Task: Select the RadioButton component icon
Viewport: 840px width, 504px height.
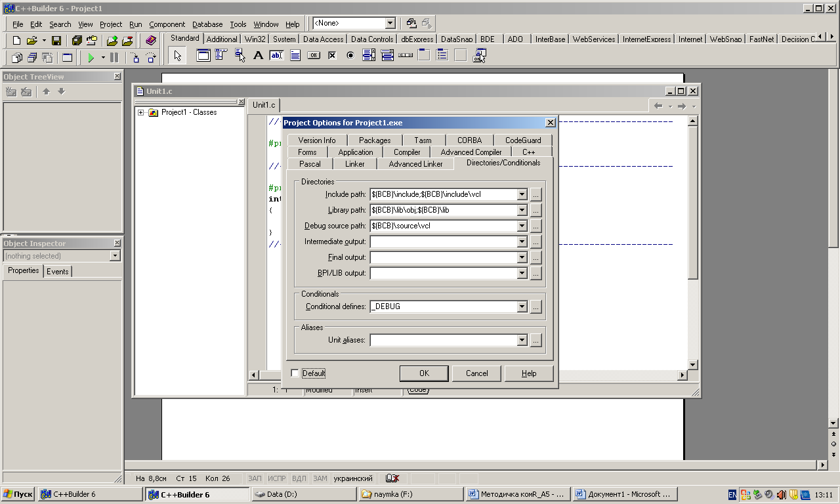Action: [x=350, y=55]
